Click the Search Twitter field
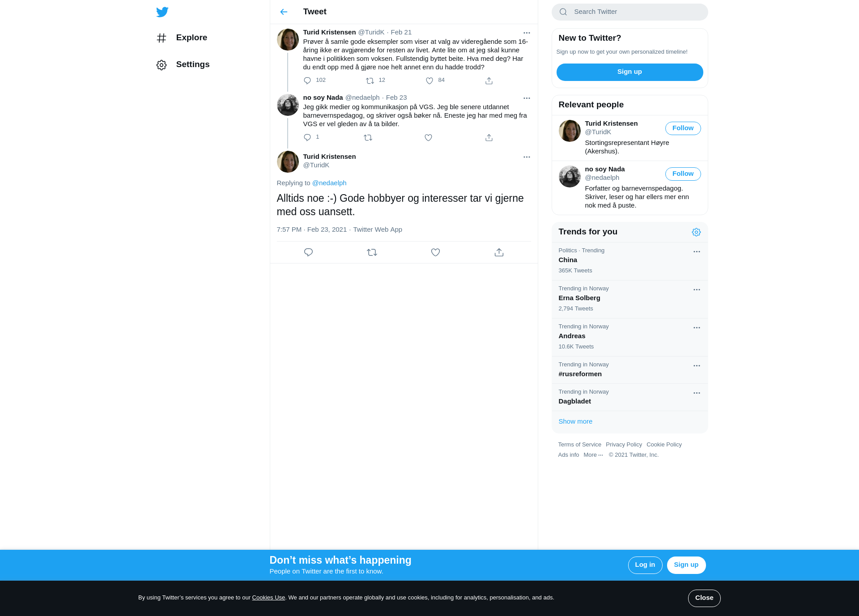The height and width of the screenshot is (616, 859). [629, 12]
